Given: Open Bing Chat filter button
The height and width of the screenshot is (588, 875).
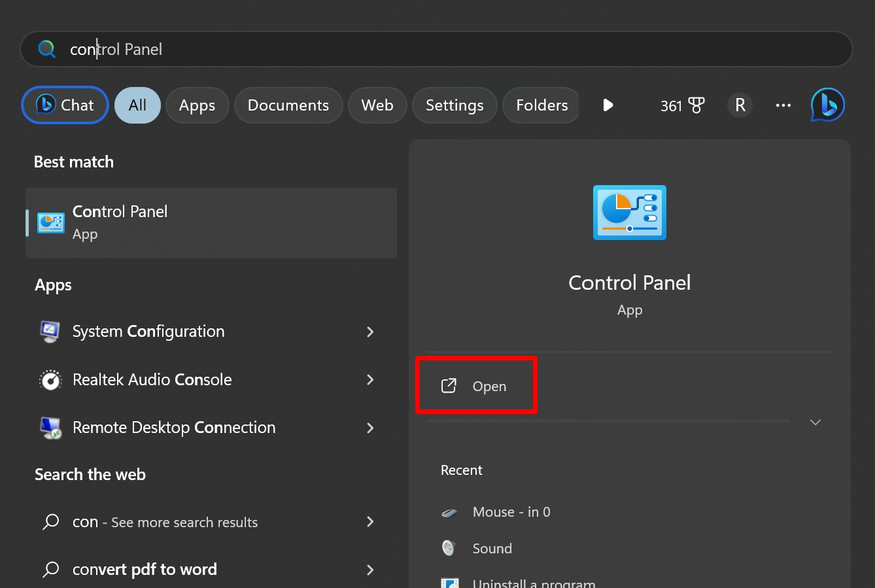Looking at the screenshot, I should click(x=65, y=105).
